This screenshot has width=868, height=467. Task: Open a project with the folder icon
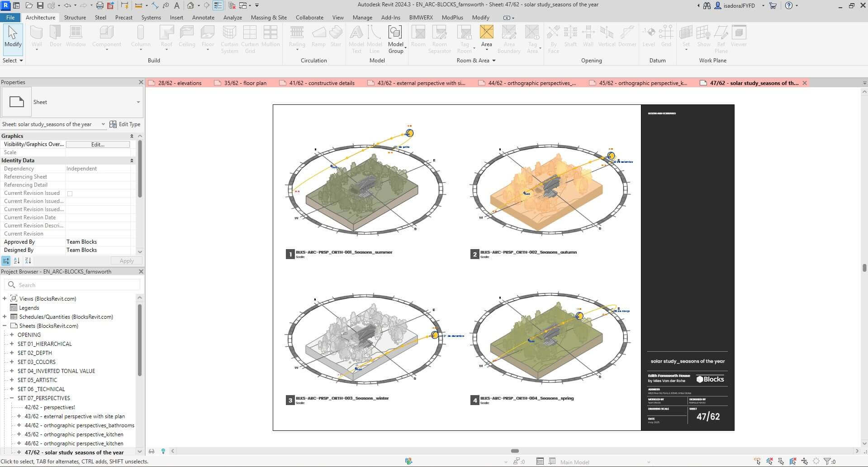click(x=28, y=5)
